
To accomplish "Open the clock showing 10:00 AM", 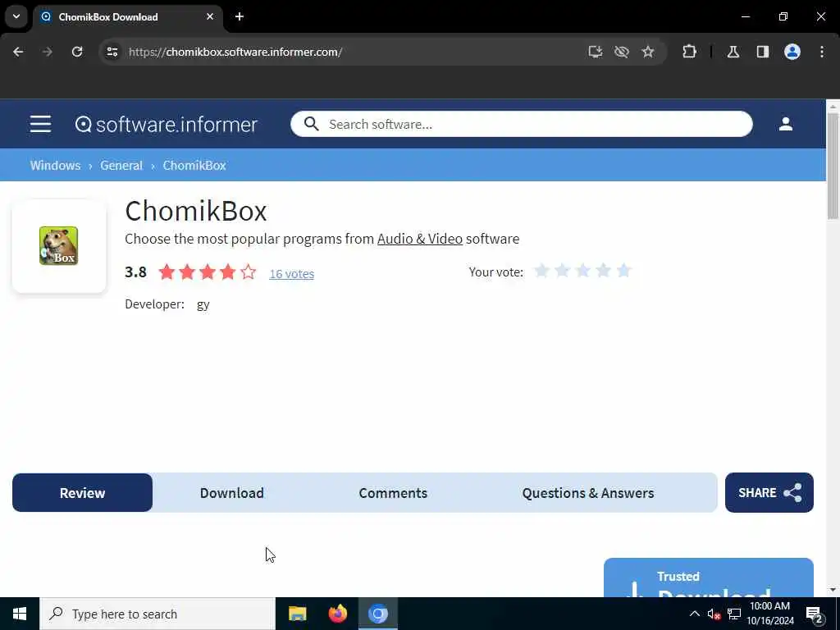I will (769, 614).
